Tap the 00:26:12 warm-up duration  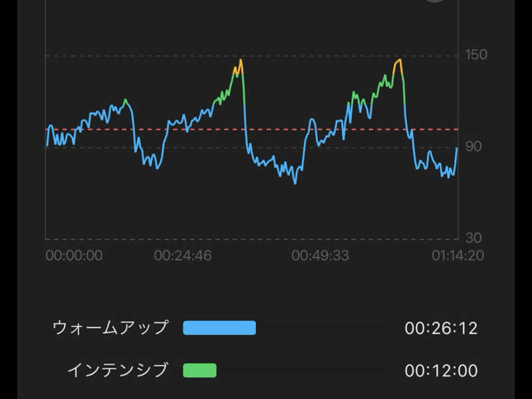441,328
